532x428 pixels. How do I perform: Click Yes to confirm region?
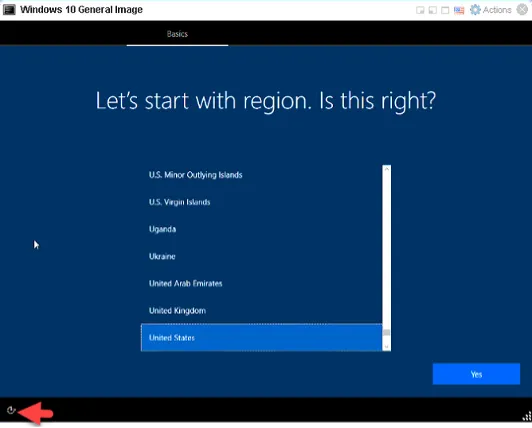click(x=476, y=374)
